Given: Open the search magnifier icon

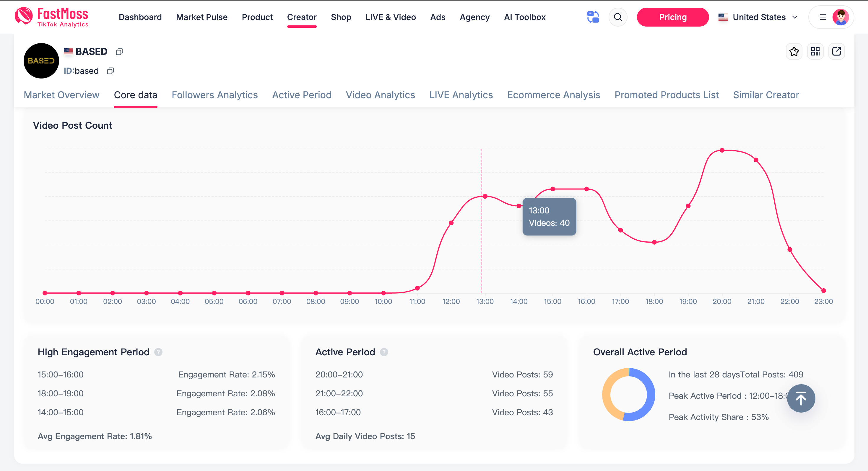Looking at the screenshot, I should click(618, 17).
